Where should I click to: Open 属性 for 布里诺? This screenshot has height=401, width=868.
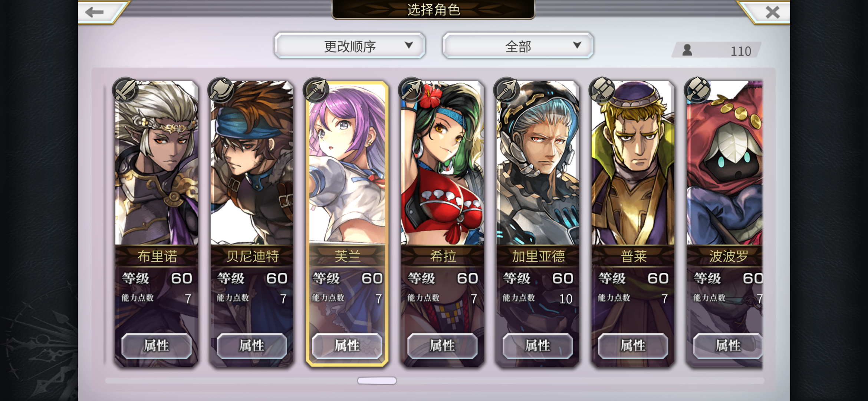157,346
